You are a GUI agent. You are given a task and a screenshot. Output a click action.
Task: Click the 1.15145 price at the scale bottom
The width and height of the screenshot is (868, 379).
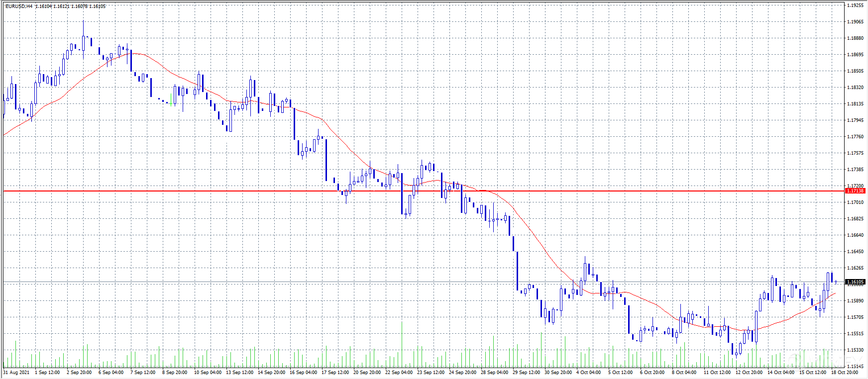coord(855,367)
